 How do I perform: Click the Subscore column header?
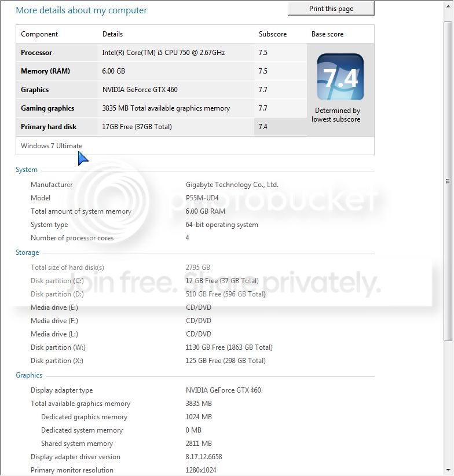(x=273, y=34)
